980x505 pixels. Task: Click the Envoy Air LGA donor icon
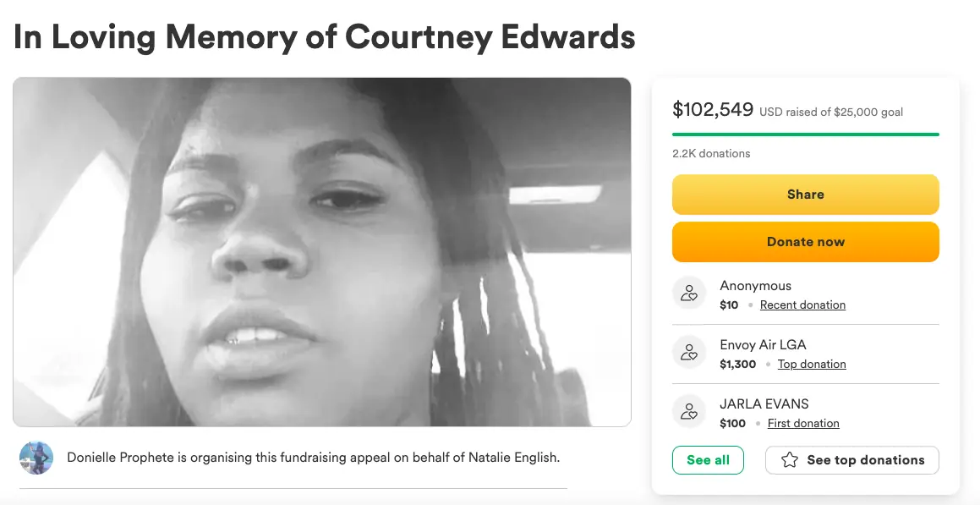tap(689, 353)
